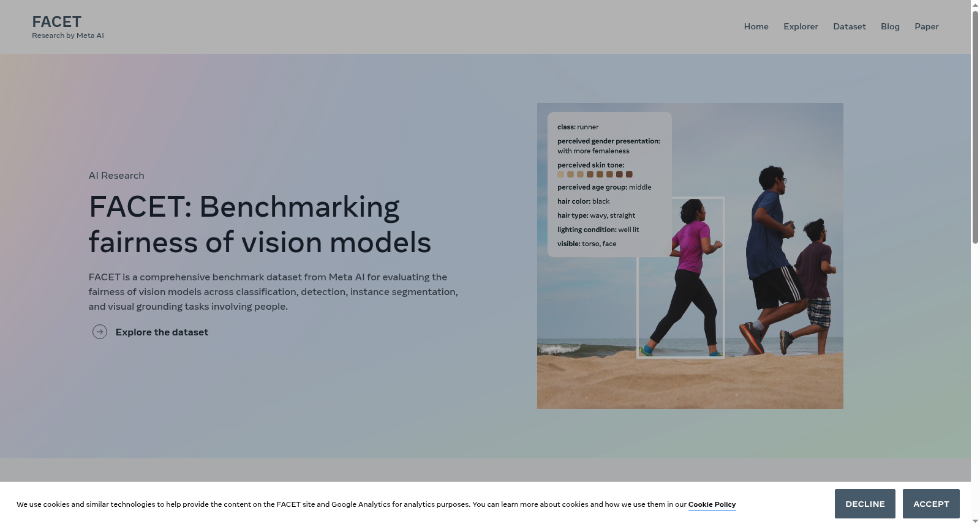Viewport: 980px width, 527px height.
Task: Click the beach runners hero image
Action: (690, 256)
